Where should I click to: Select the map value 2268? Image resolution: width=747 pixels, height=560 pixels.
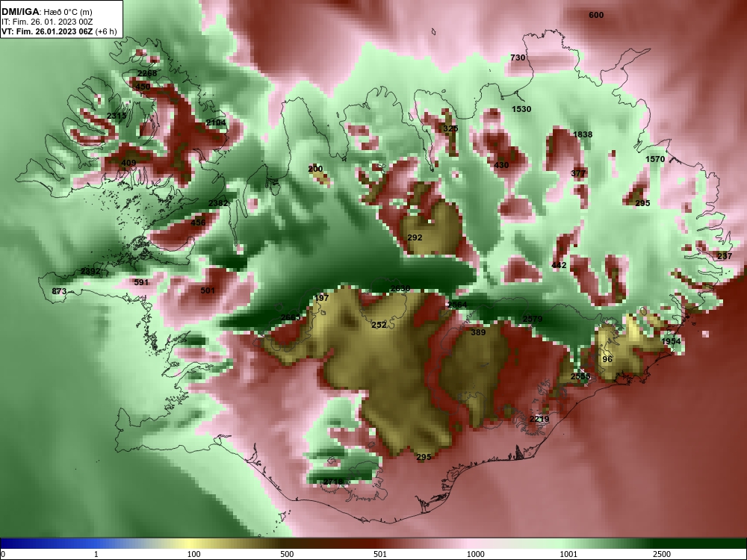coord(146,73)
